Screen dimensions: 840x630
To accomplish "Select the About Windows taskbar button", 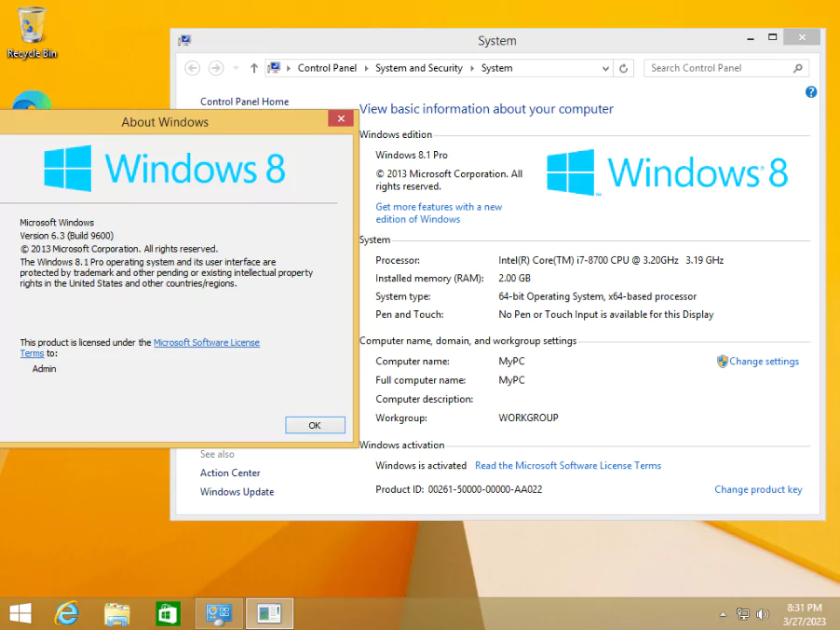I will (269, 613).
